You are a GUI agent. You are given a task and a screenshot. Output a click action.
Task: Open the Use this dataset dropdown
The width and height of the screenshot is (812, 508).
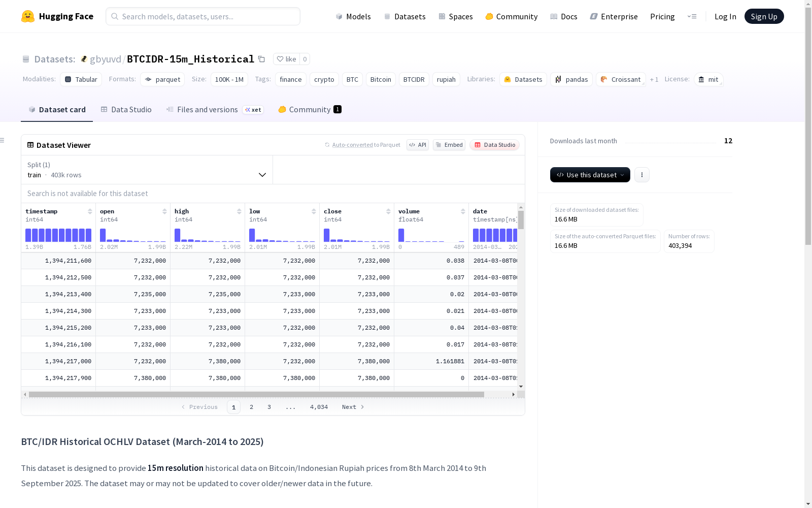tap(590, 175)
